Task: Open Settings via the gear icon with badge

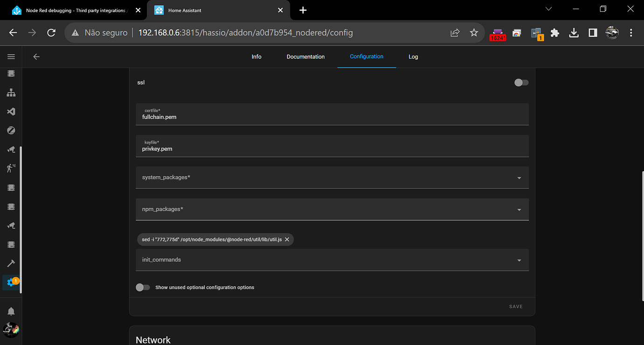Action: click(x=11, y=282)
